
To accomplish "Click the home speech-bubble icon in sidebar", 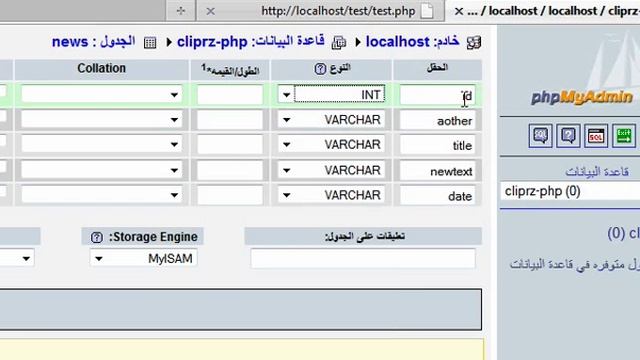I will pos(540,136).
